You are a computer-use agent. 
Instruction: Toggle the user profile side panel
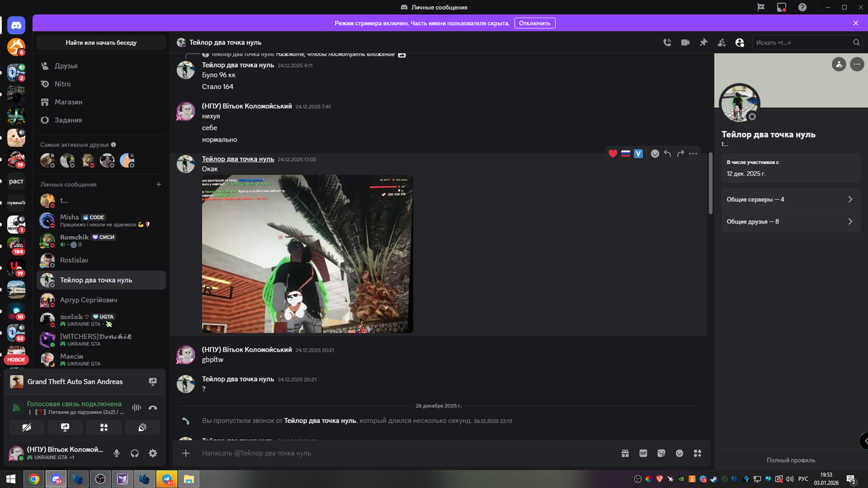pyautogui.click(x=739, y=43)
